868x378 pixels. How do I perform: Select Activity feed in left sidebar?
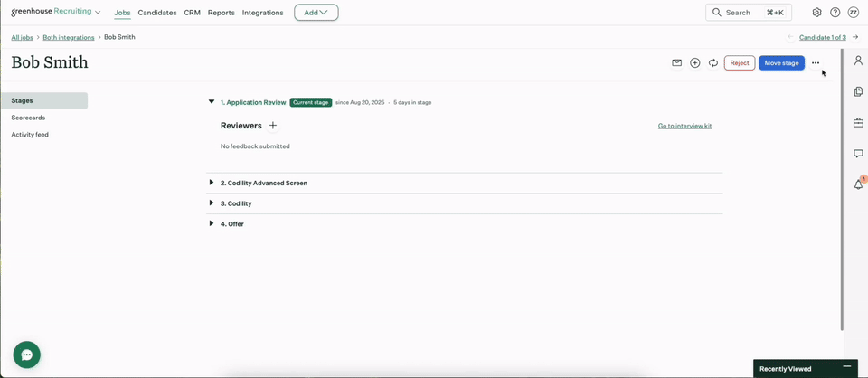pyautogui.click(x=30, y=135)
